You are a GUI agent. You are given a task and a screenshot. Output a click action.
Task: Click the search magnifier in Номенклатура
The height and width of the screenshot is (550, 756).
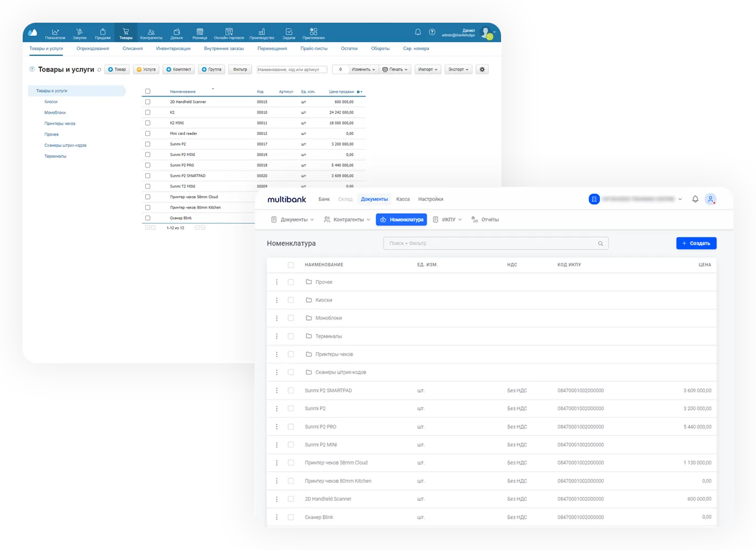point(600,243)
